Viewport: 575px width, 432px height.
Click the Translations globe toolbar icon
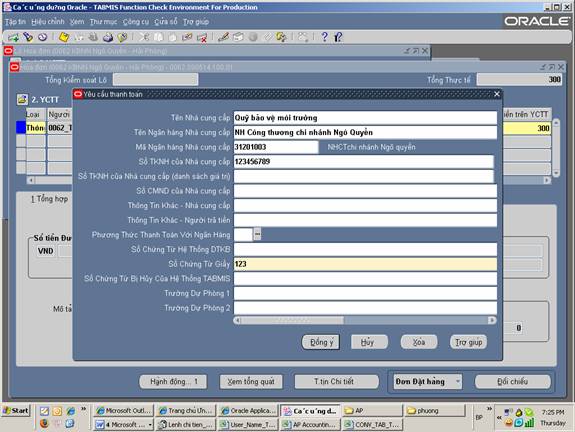[253, 37]
